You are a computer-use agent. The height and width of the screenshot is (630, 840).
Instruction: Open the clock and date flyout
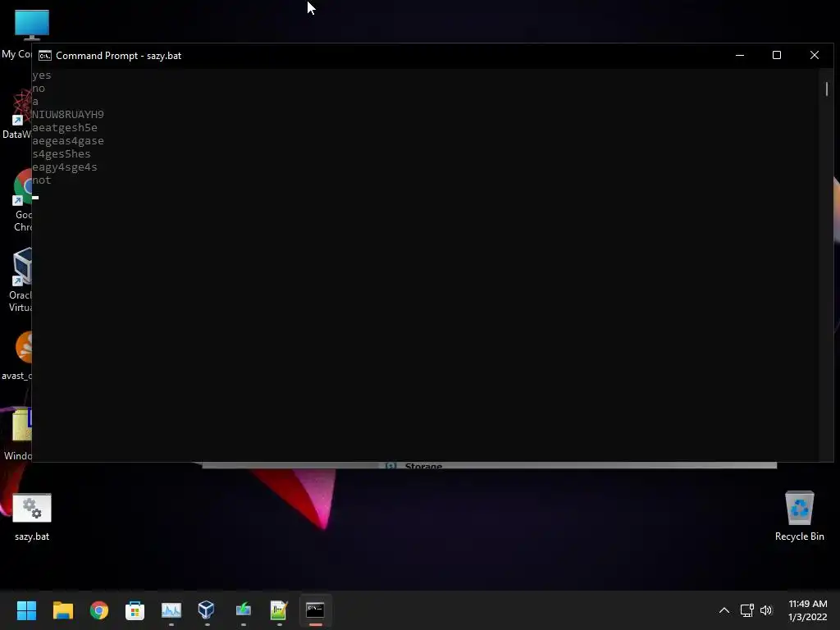(x=808, y=610)
